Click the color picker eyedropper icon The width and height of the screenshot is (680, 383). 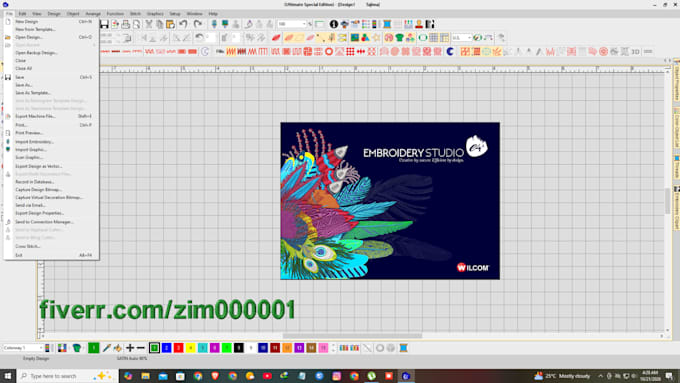106,348
